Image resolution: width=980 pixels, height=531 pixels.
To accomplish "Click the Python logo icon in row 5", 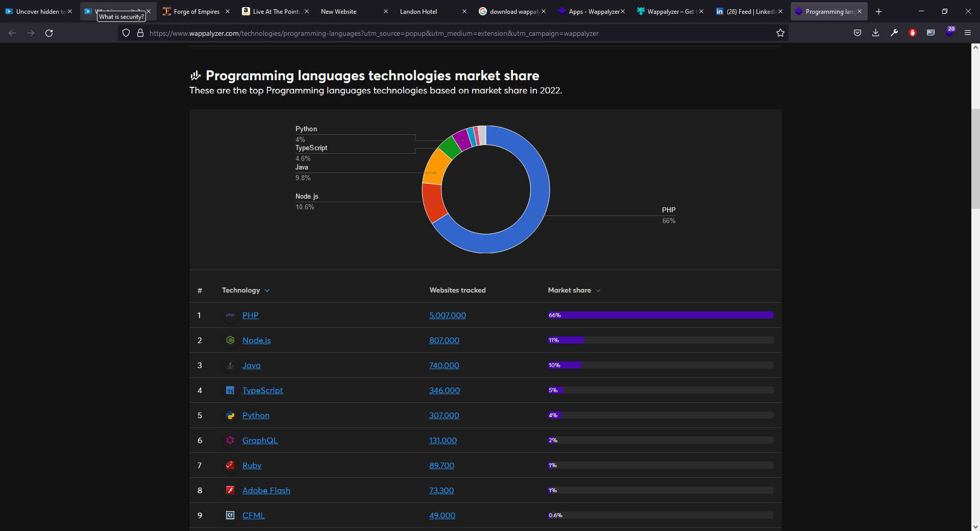I will tap(230, 415).
